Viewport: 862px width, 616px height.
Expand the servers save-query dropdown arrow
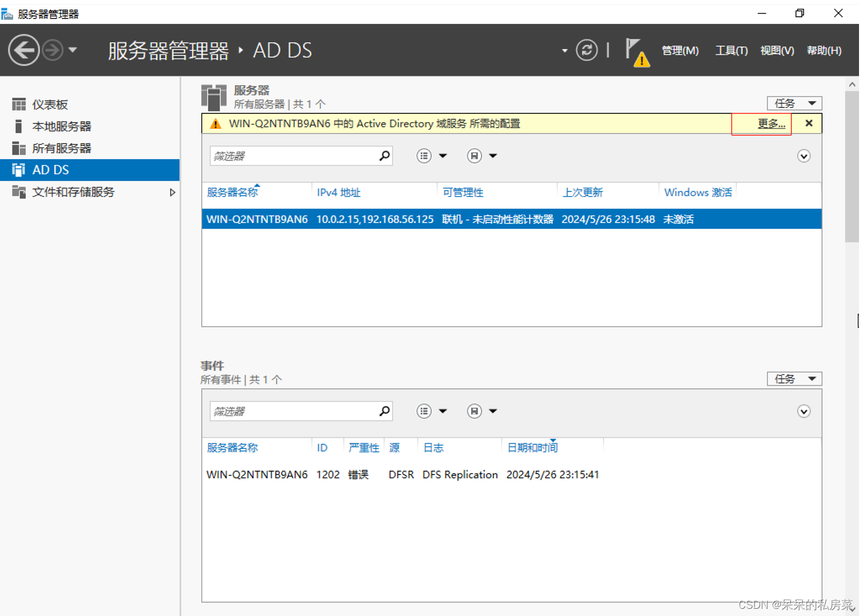tap(493, 156)
